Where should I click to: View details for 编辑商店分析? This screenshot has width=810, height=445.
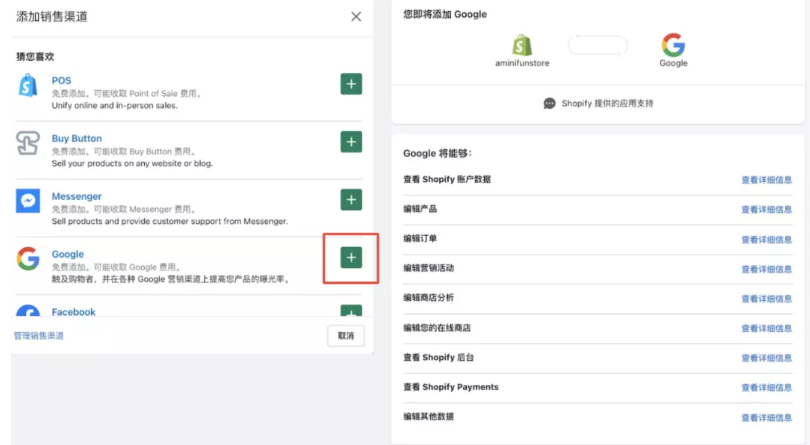pos(767,298)
